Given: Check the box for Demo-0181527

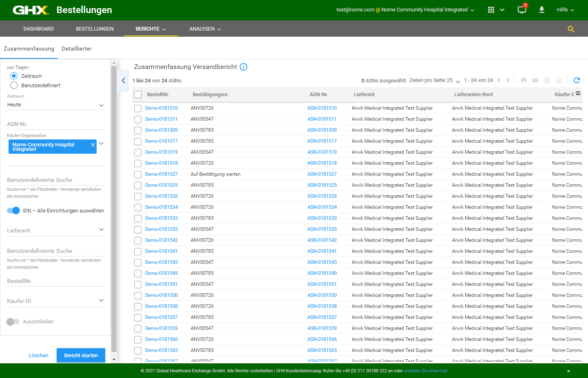Looking at the screenshot, I should point(138,175).
